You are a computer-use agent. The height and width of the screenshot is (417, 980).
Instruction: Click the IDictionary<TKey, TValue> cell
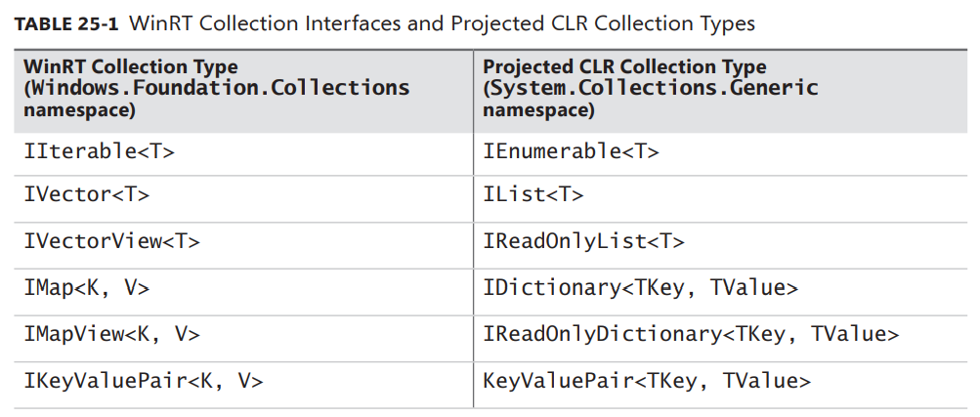click(640, 287)
